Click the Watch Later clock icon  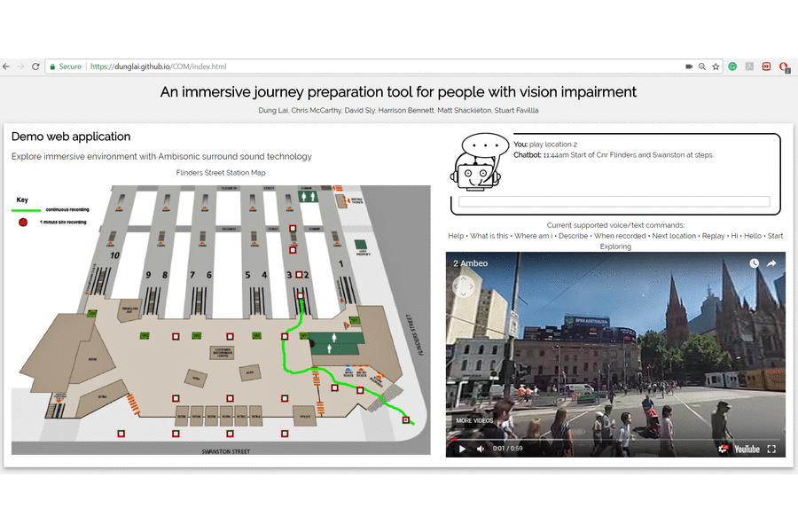(x=754, y=263)
